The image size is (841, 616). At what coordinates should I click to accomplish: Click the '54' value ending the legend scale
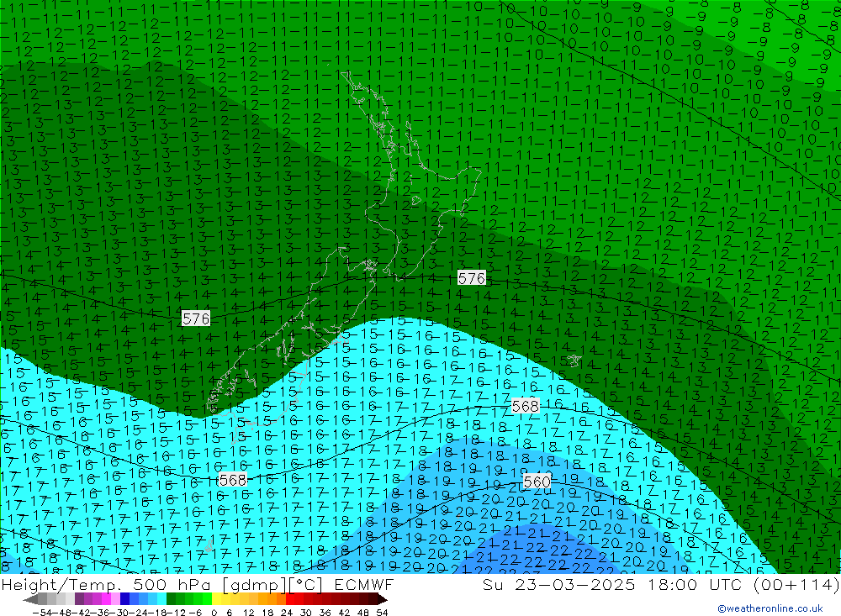(x=382, y=613)
